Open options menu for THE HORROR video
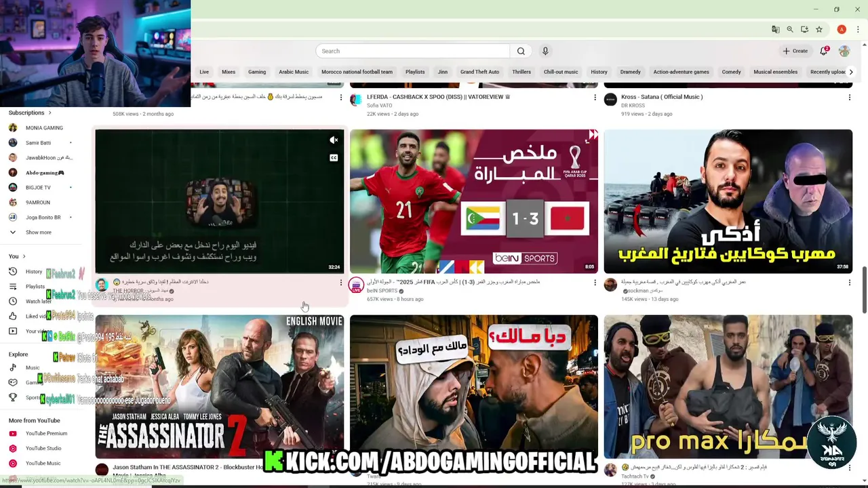 (x=340, y=283)
